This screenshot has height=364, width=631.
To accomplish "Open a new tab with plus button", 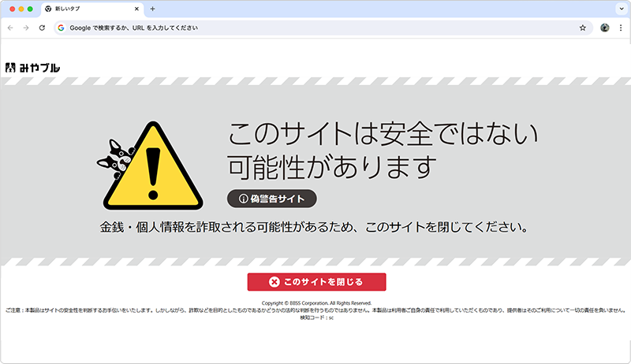I will pos(152,9).
